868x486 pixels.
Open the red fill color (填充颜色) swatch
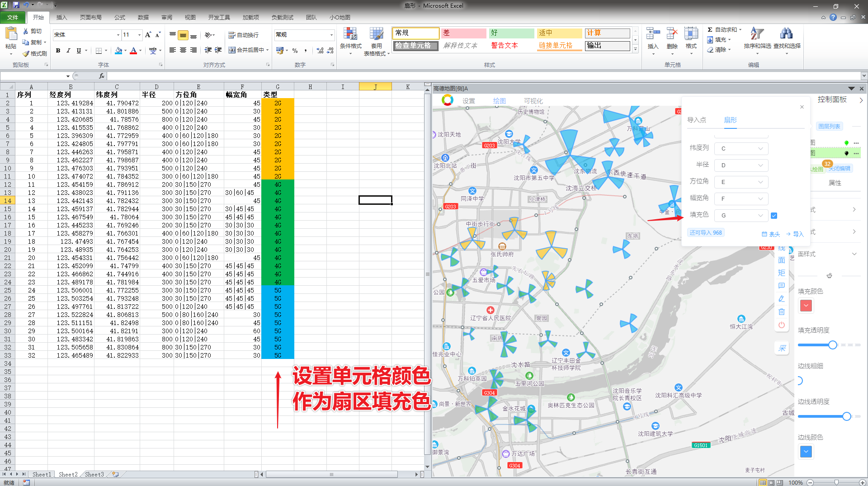[806, 306]
